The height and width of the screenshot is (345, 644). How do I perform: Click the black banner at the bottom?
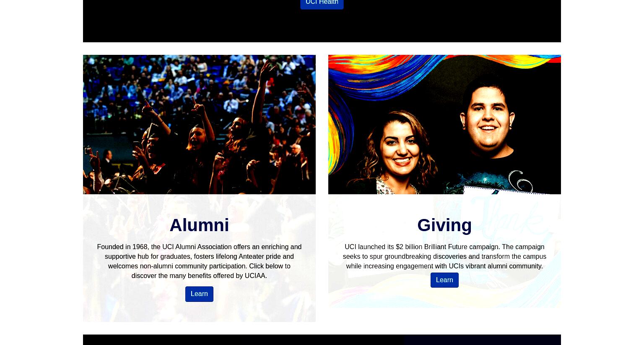point(243,340)
